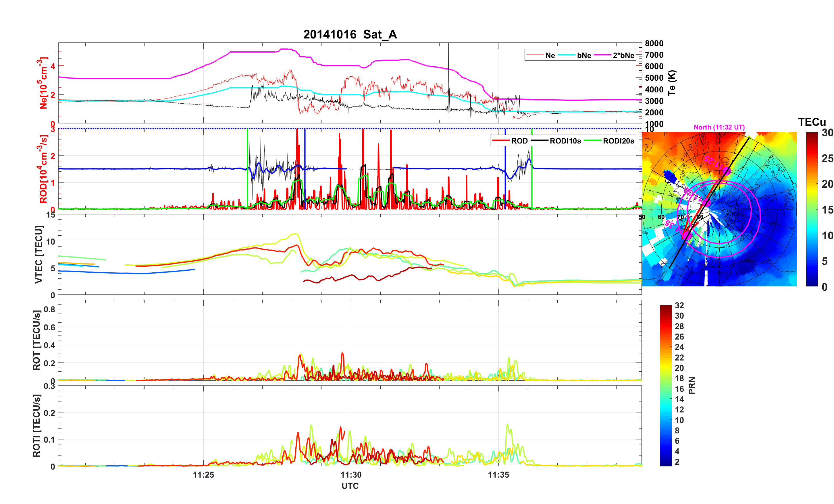834x504 pixels.
Task: Click the 2*bNe legend entry
Action: (x=623, y=55)
